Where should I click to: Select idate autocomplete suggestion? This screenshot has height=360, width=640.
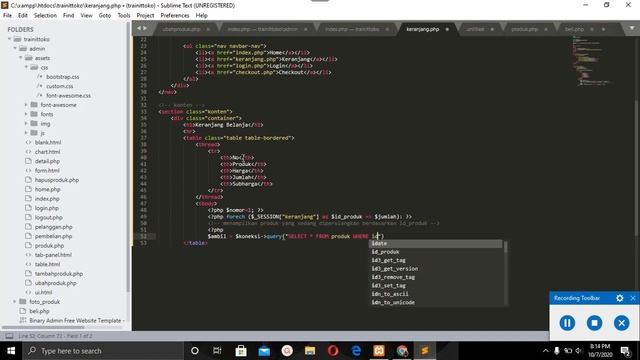[436, 243]
